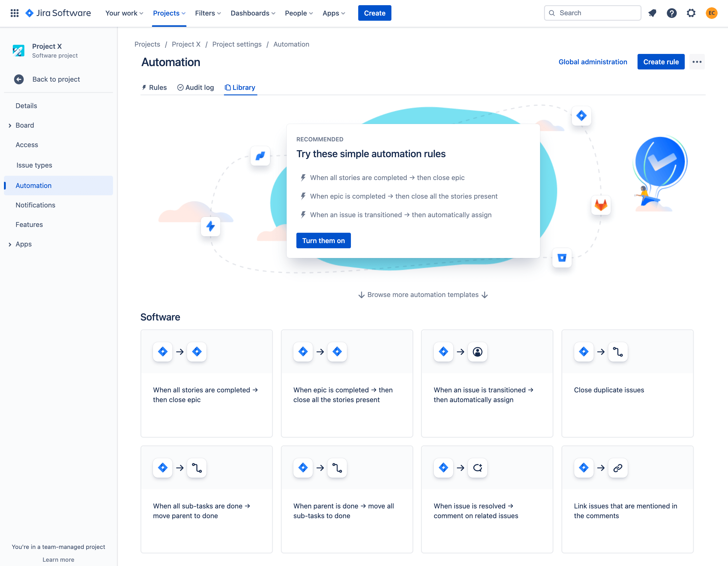The image size is (728, 566).
Task: Toggle the Board section expander
Action: [9, 125]
